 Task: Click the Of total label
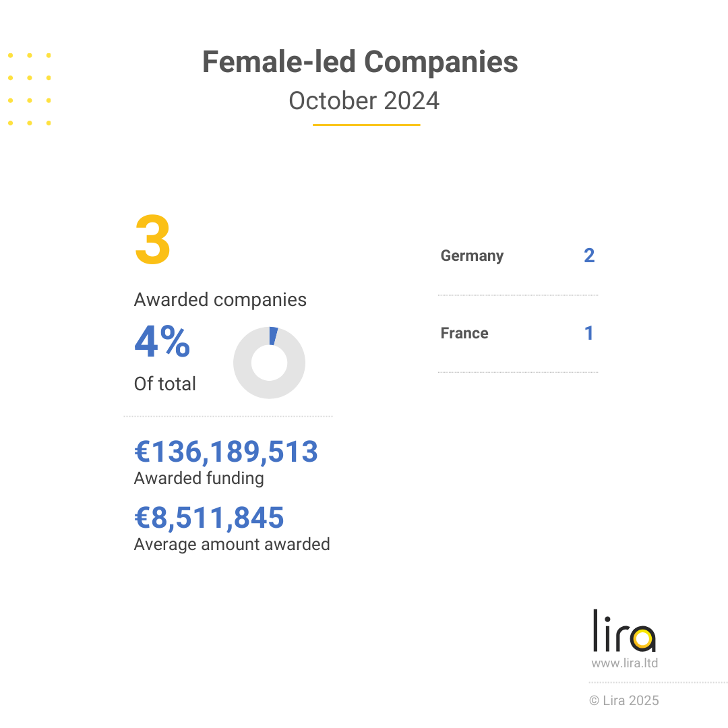(x=165, y=384)
